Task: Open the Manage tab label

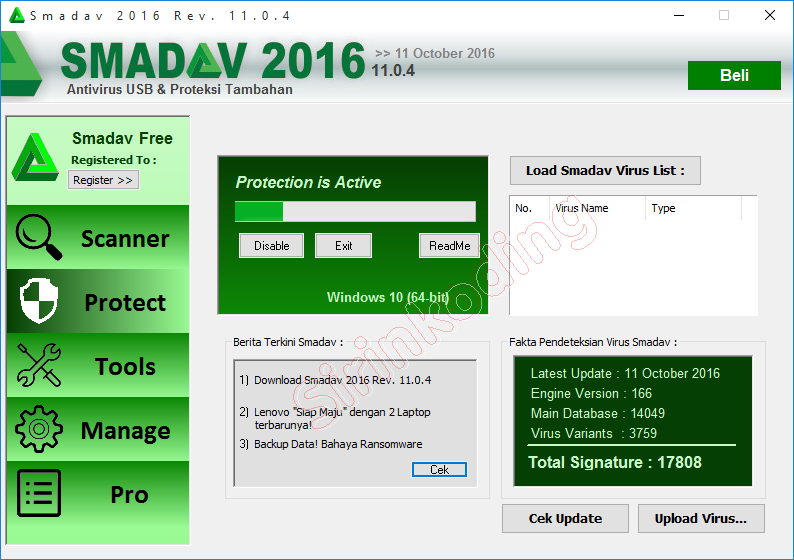Action: pos(126,431)
